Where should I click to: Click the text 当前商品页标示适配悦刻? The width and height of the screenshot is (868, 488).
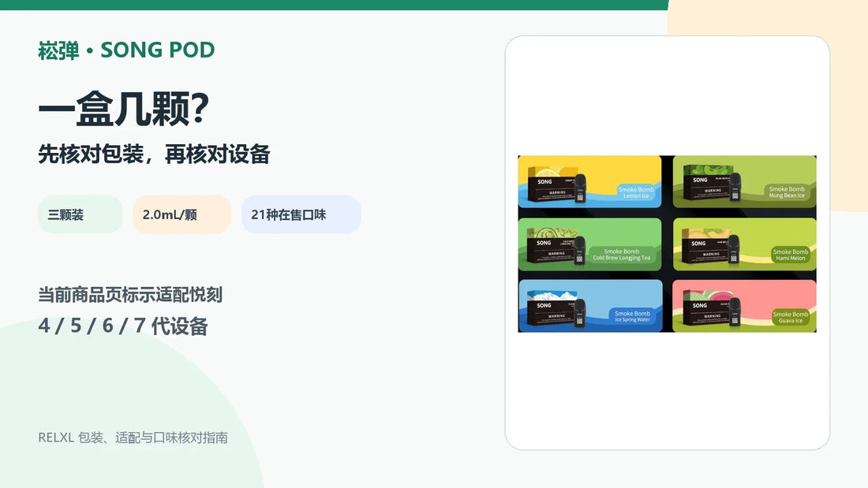[x=130, y=295]
